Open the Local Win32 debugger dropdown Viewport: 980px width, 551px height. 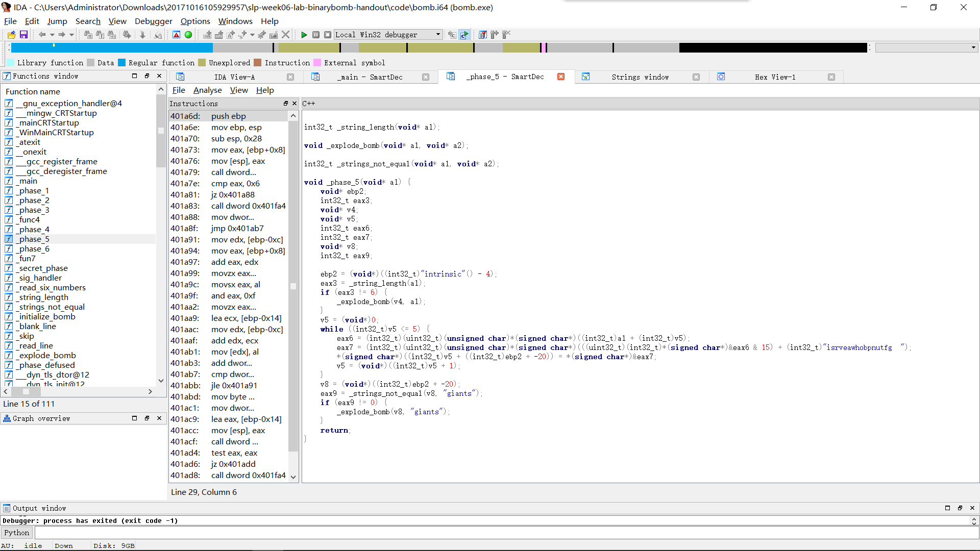click(438, 35)
